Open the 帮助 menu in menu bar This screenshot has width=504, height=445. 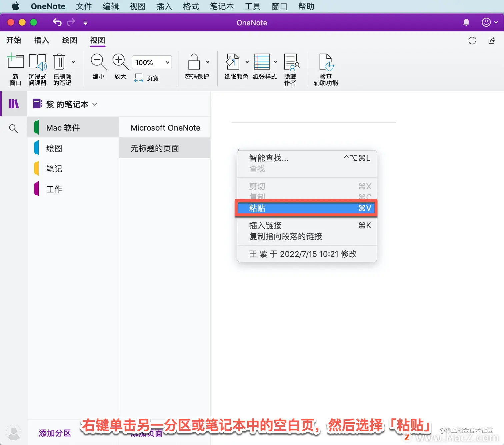click(x=306, y=6)
